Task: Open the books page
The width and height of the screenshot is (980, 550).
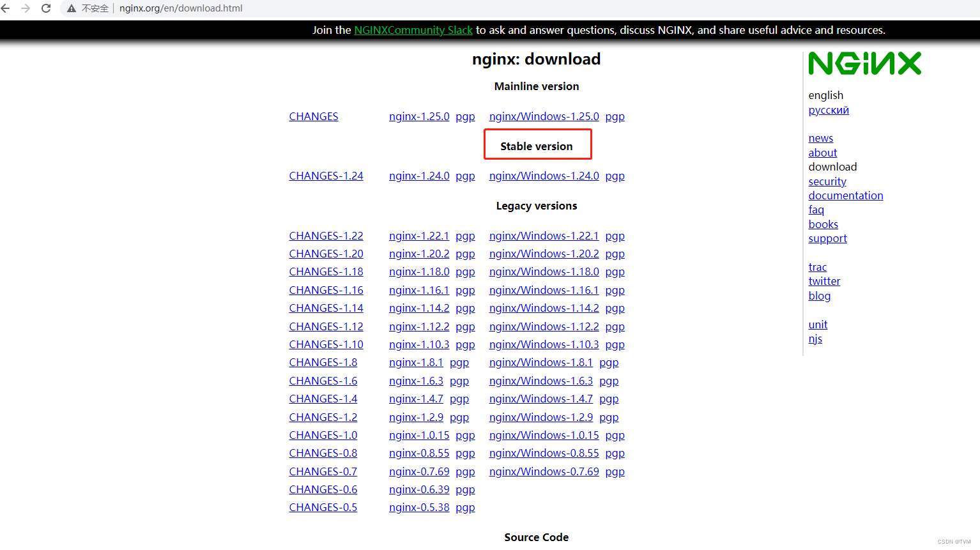Action: click(x=823, y=224)
